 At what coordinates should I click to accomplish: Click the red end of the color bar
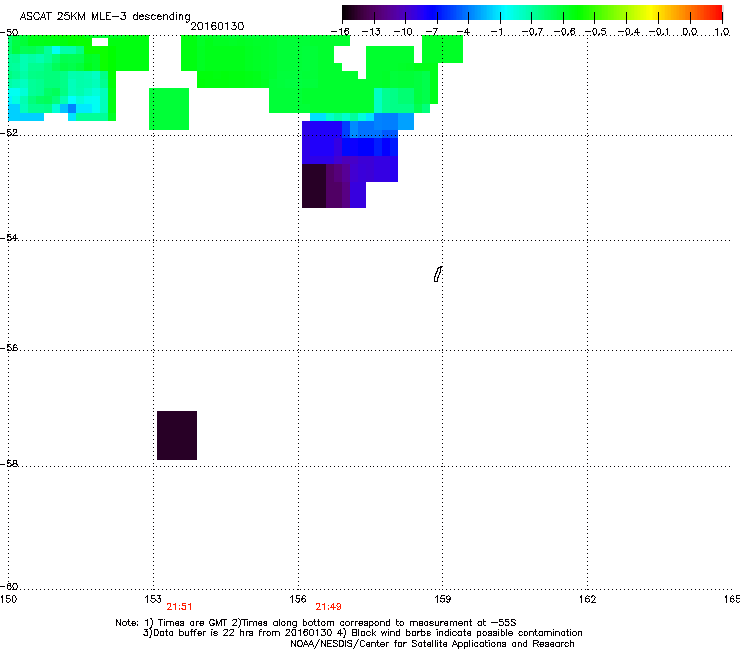pyautogui.click(x=714, y=12)
